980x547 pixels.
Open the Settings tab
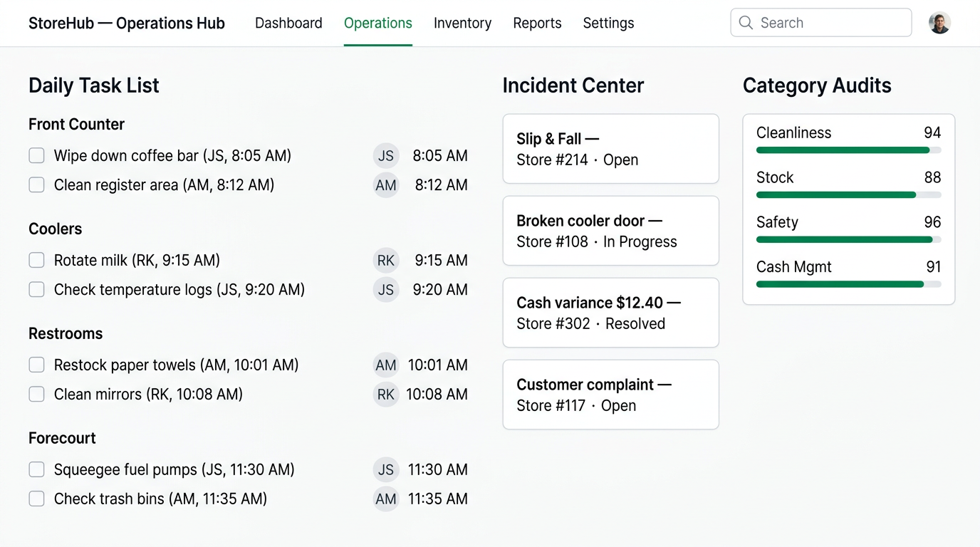point(608,23)
